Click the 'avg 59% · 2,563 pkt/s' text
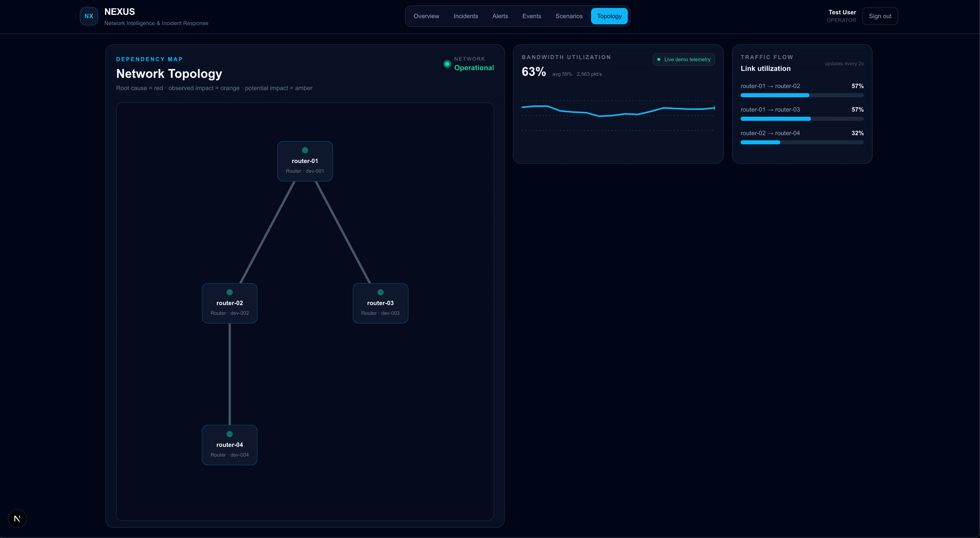The image size is (980, 538). (x=577, y=74)
